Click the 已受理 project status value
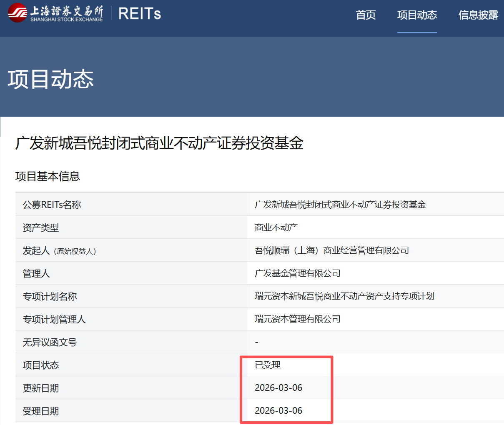Screen dimensions: 504x425 point(268,365)
